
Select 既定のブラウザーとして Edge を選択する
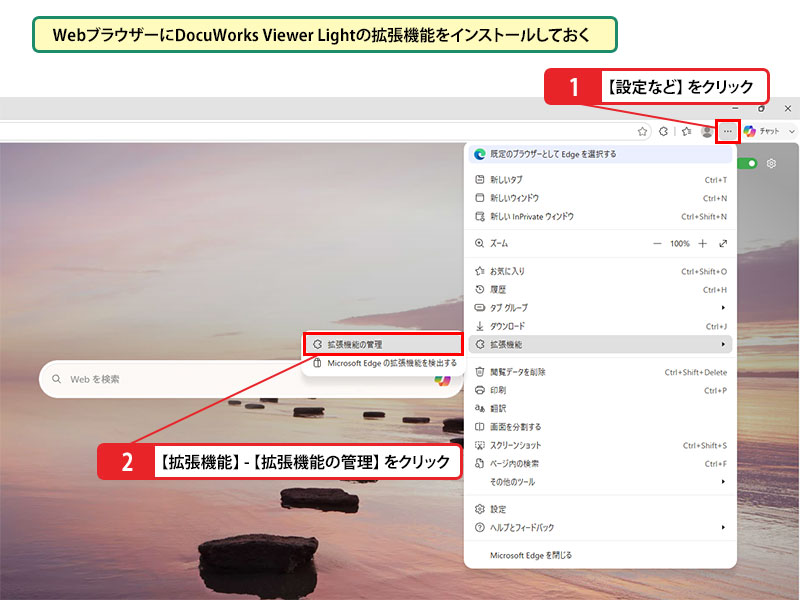point(600,154)
